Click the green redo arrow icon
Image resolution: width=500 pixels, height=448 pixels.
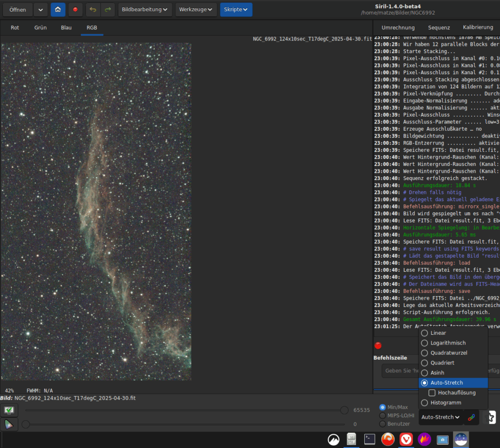click(x=107, y=10)
